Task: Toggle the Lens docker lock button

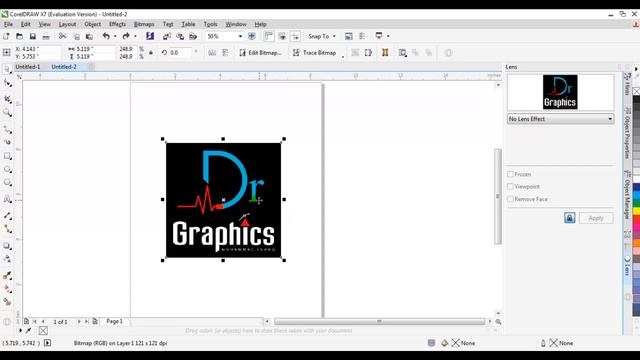Action: [570, 218]
